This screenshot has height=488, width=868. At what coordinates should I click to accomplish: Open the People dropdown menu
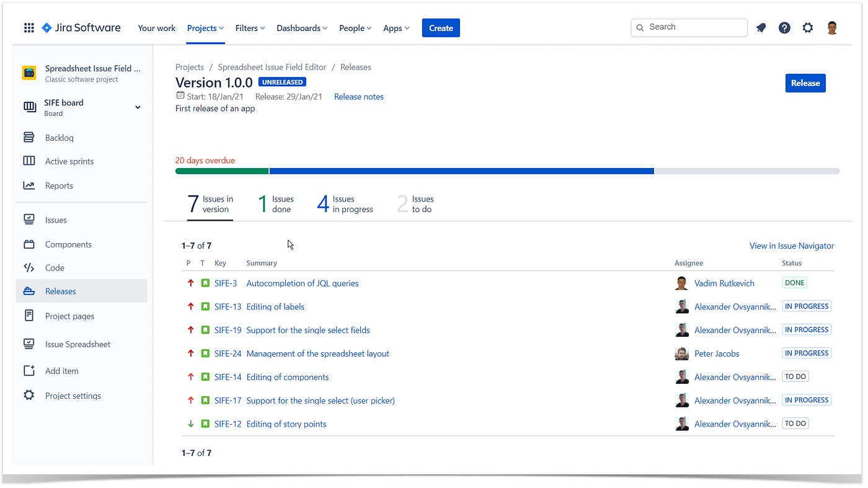pyautogui.click(x=355, y=28)
